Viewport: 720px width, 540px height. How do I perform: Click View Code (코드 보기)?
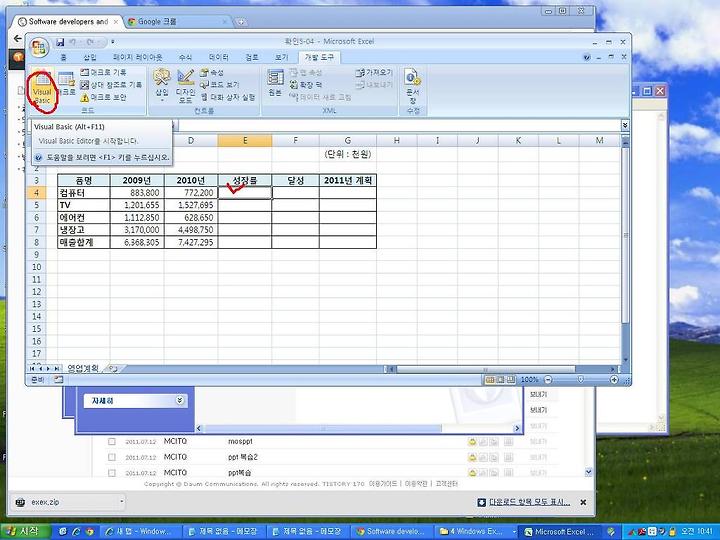(x=219, y=84)
